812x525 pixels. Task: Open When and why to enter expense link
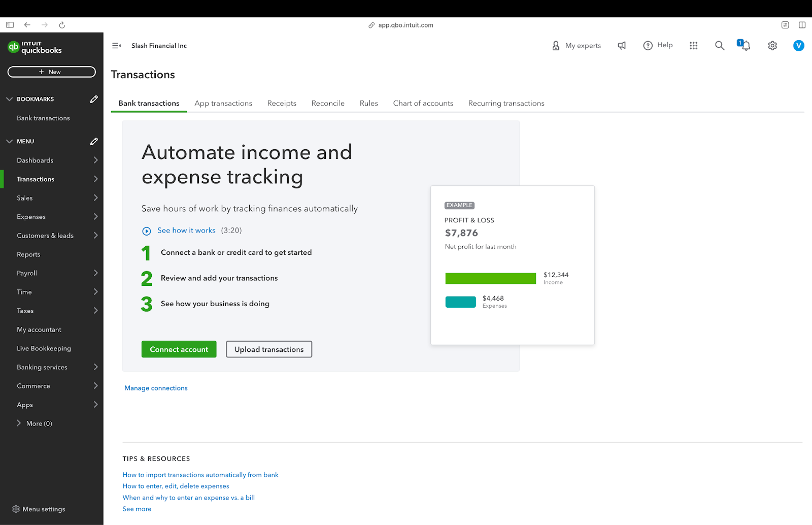click(188, 498)
